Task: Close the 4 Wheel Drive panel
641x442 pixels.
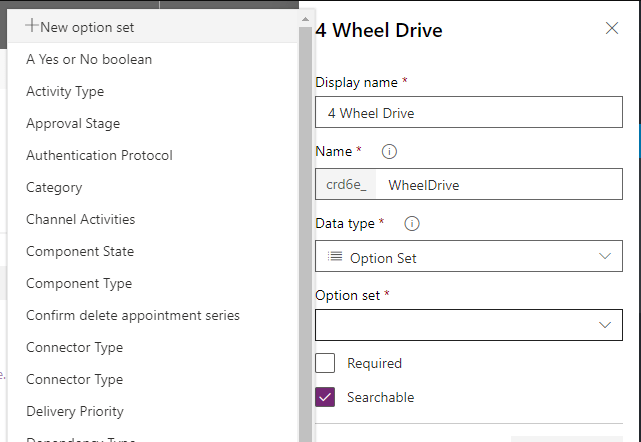Action: pyautogui.click(x=612, y=28)
